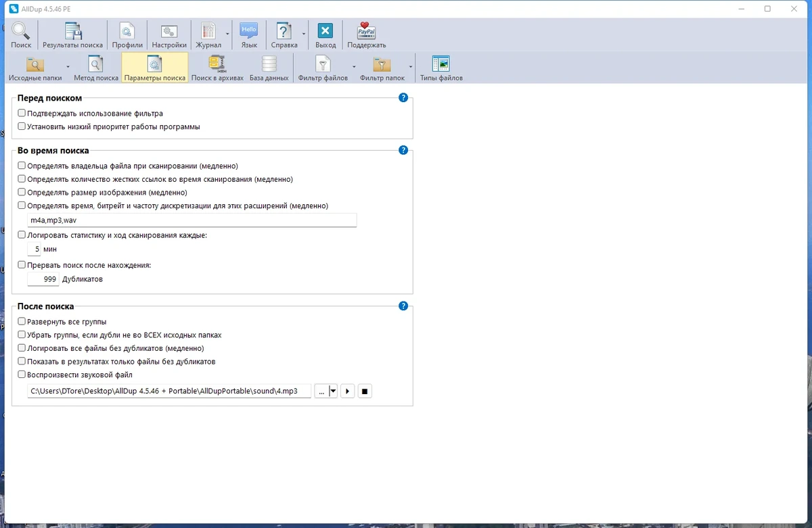
Task: Open Поиск в архивах icon
Action: click(217, 68)
